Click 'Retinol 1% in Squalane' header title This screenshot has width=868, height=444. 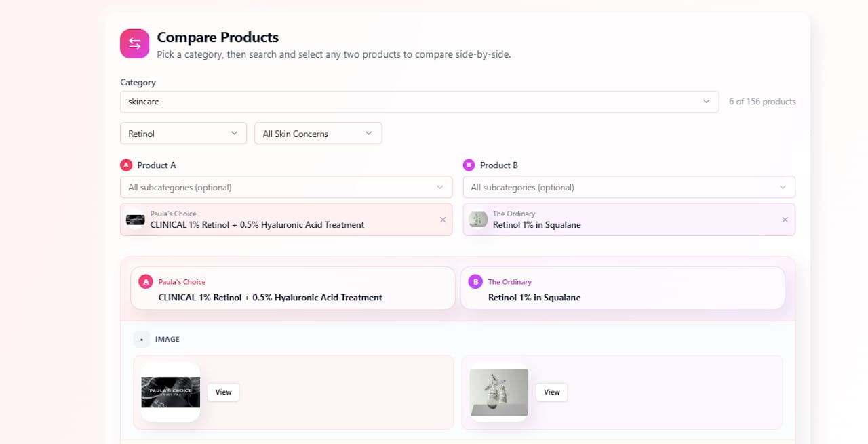pyautogui.click(x=534, y=298)
